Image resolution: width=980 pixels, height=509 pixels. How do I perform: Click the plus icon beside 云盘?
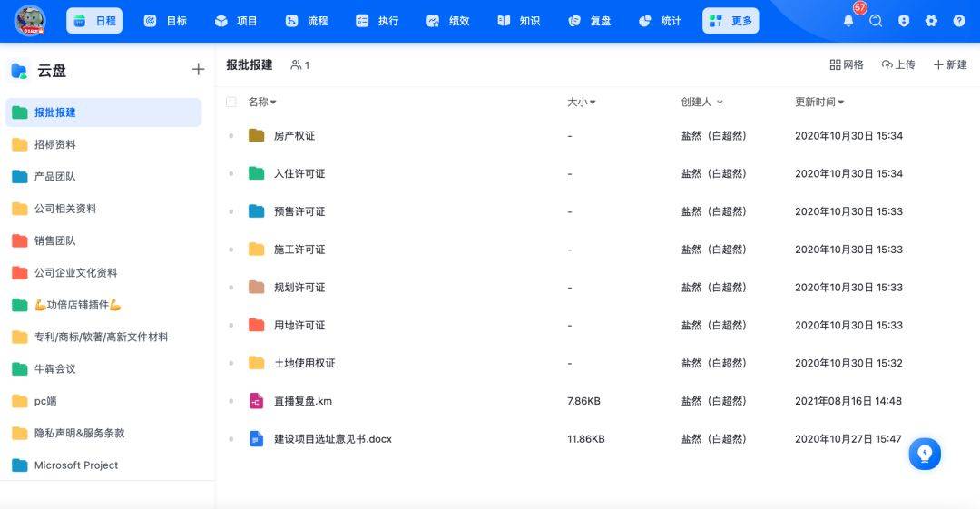(x=198, y=69)
